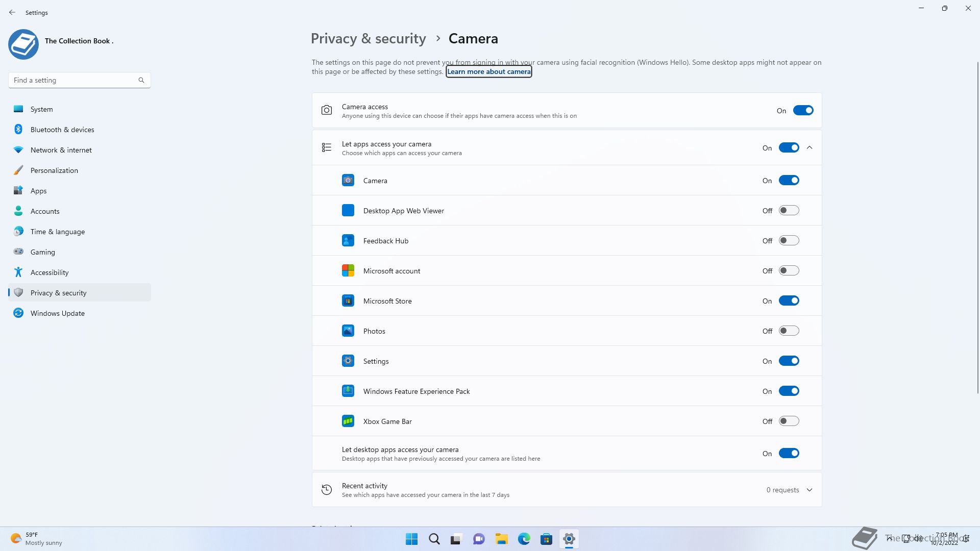
Task: Click the list icon beside Let apps access
Action: 327,147
